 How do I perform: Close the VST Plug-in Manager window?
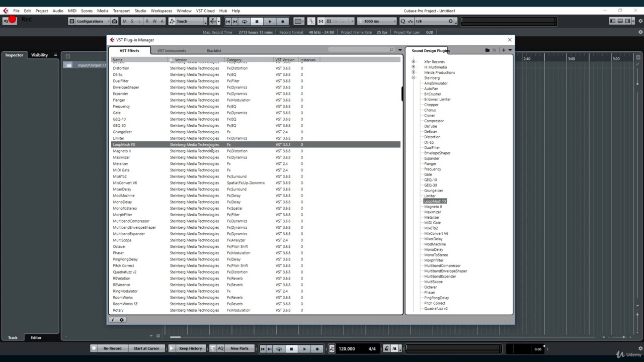[x=510, y=40]
